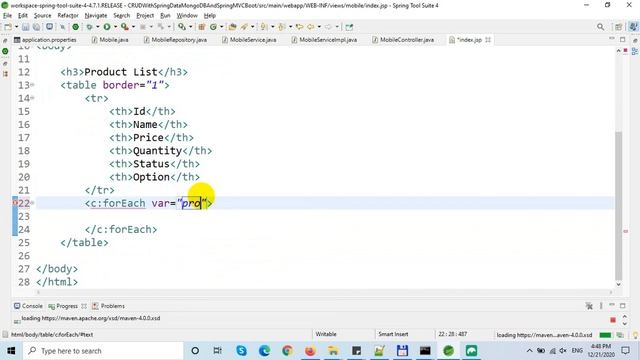This screenshot has height=360, width=640.
Task: Click the Debug bug icon
Action: pos(89,27)
